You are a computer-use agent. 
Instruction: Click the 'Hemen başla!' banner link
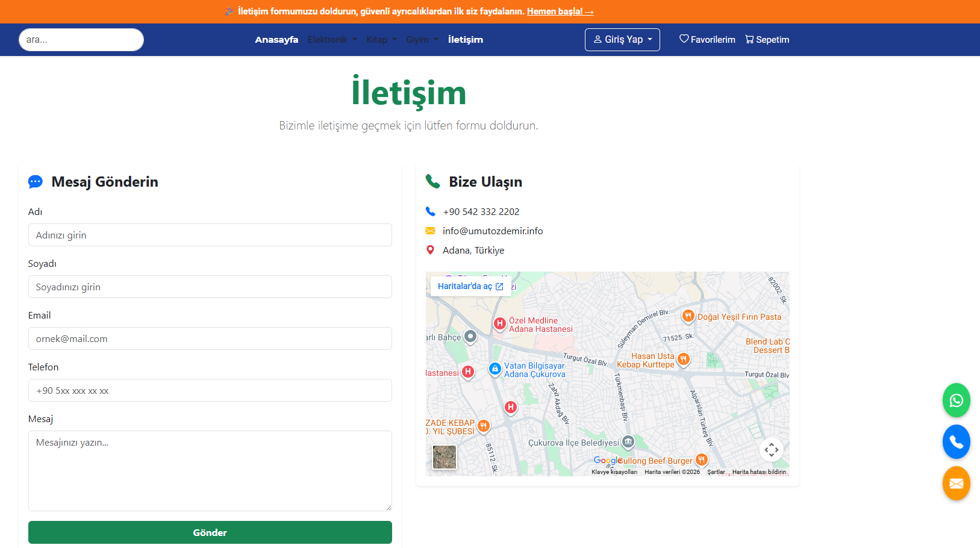(560, 11)
